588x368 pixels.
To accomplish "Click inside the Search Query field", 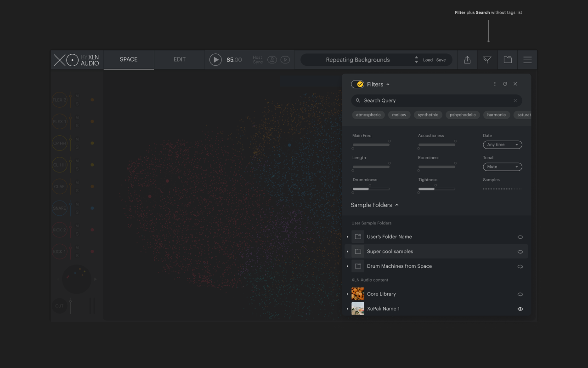I will point(432,101).
